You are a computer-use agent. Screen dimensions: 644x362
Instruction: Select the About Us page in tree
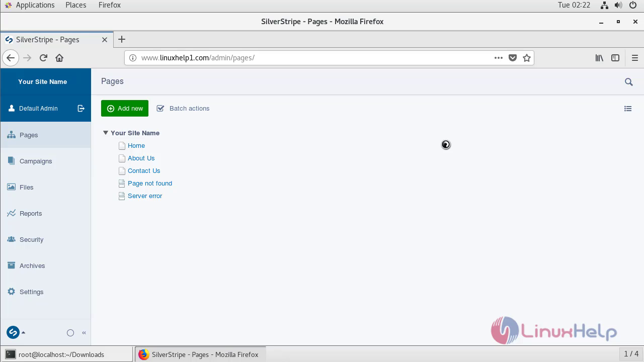pyautogui.click(x=141, y=158)
